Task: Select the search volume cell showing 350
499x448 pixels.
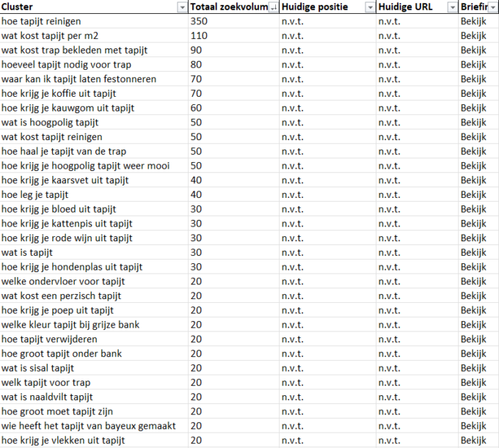Action: (x=200, y=22)
